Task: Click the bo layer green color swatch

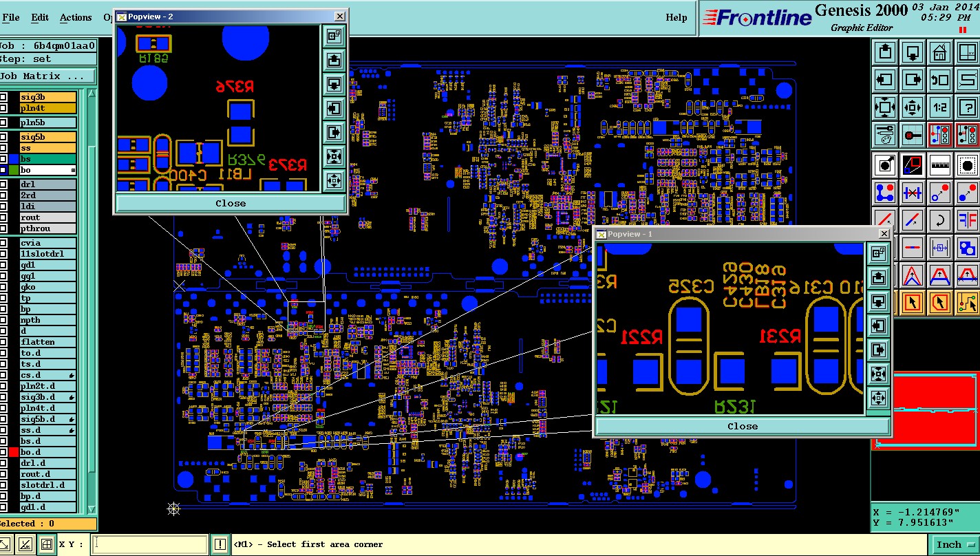Action: (14, 170)
